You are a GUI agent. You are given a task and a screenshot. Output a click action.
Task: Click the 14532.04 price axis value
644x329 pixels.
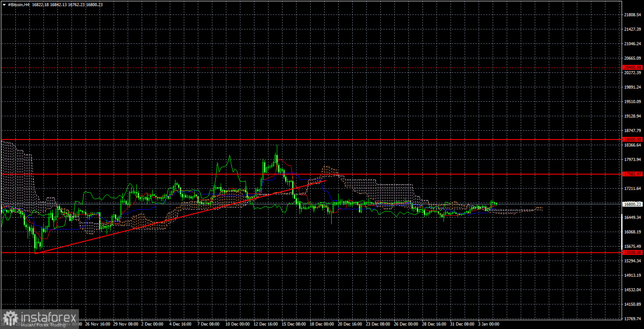coord(633,290)
